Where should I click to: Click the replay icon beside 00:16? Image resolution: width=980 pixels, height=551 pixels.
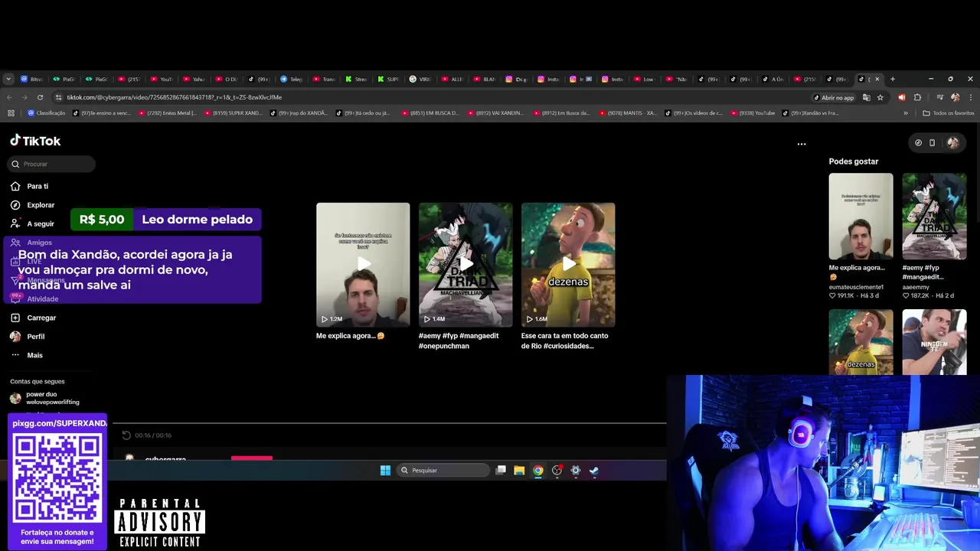pyautogui.click(x=126, y=435)
